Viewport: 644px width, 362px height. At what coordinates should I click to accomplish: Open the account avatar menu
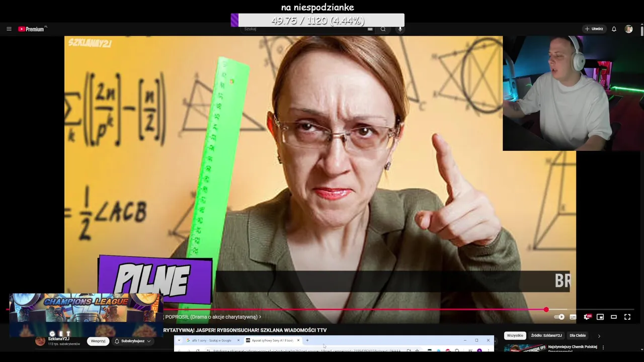[x=628, y=29]
